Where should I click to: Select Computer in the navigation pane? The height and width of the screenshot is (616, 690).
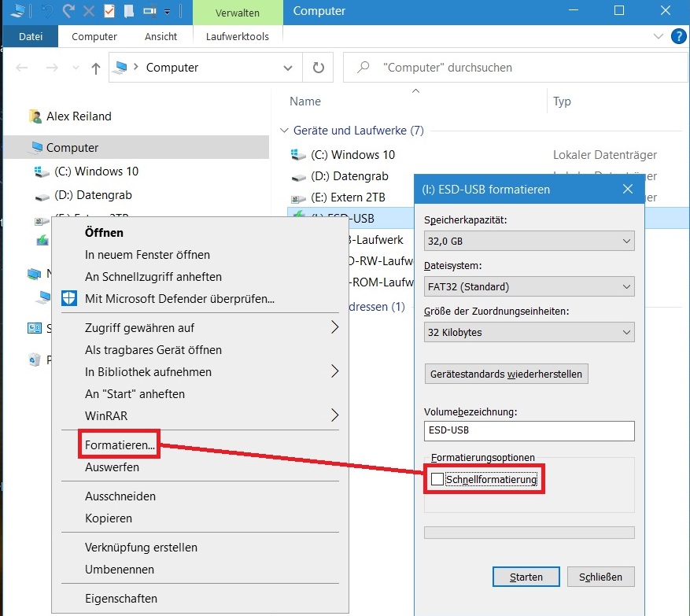coord(136,147)
